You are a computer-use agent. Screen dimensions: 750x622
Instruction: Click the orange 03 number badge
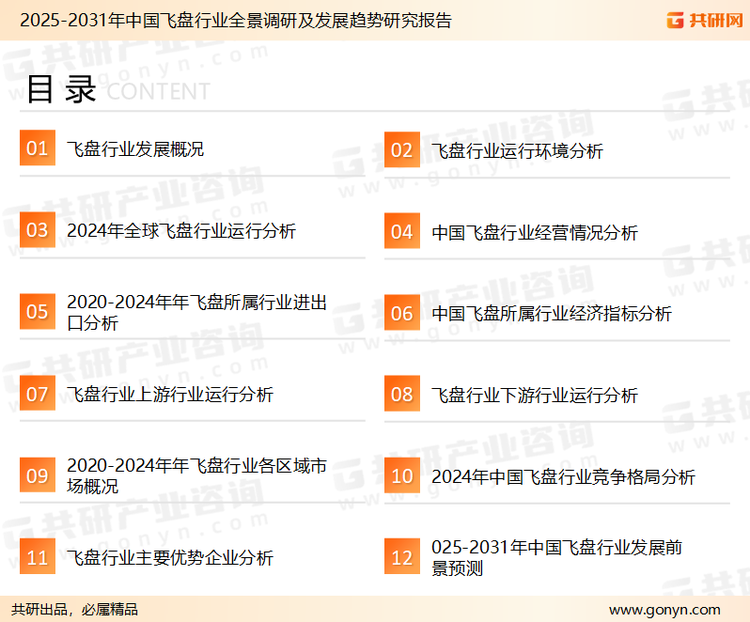point(37,230)
